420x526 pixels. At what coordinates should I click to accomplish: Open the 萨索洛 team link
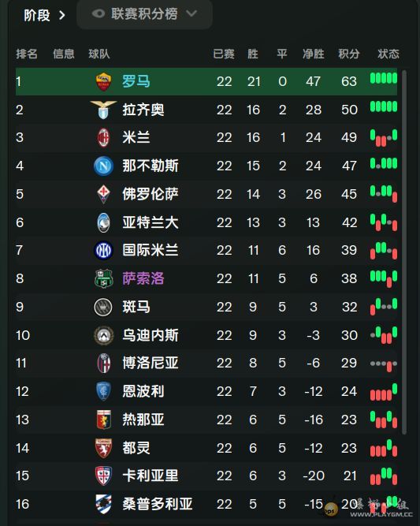(x=143, y=278)
